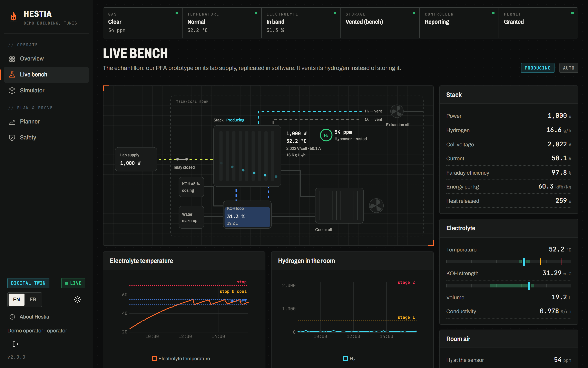Open the Gas Clear status card
Viewport: 588px width, 368px height.
coord(143,23)
